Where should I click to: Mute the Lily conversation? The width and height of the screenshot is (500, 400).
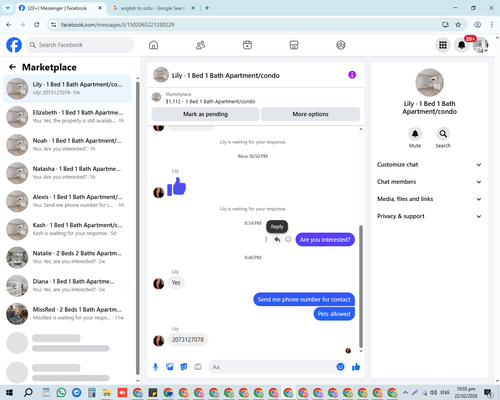415,134
